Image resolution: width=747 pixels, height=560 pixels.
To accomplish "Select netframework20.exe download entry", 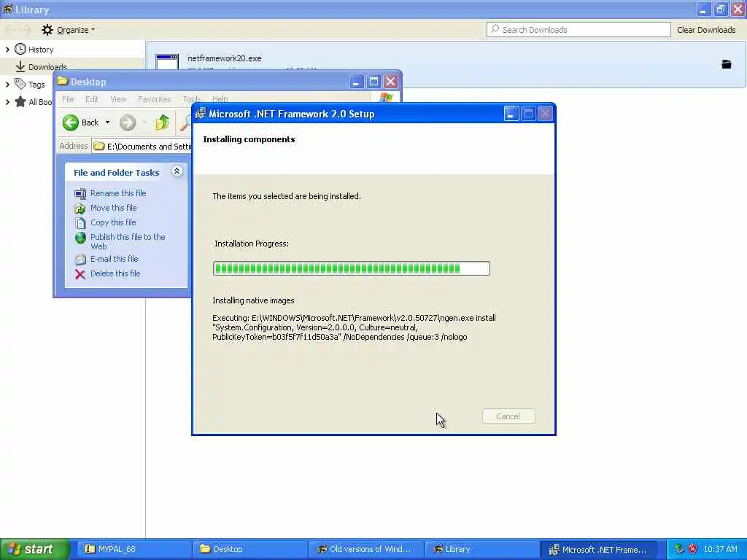I will pyautogui.click(x=446, y=63).
